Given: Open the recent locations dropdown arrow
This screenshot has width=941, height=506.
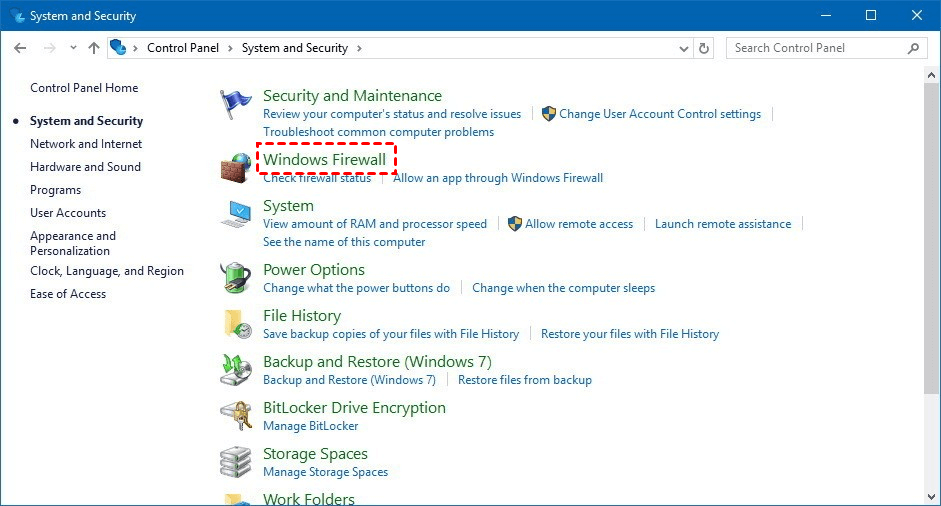Looking at the screenshot, I should click(73, 48).
